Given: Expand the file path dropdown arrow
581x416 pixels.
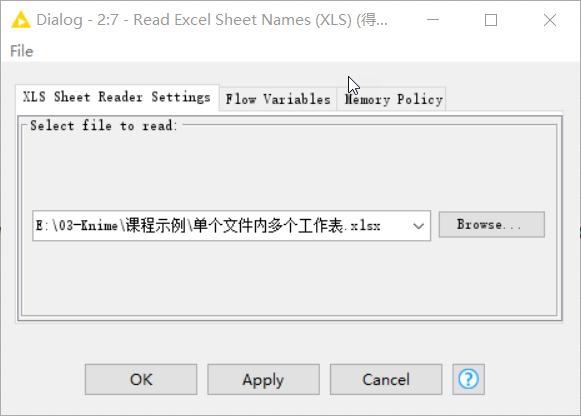Looking at the screenshot, I should 418,226.
